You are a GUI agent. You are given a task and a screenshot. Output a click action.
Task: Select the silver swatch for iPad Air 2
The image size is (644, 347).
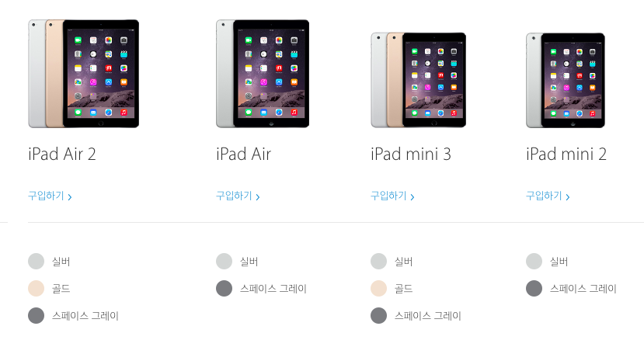[x=37, y=261]
